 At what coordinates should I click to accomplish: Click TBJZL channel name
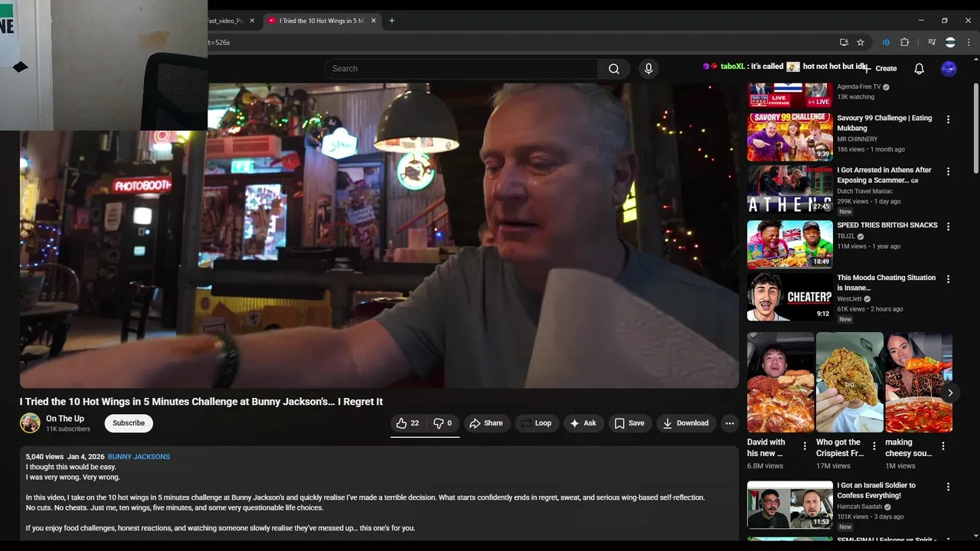[845, 236]
